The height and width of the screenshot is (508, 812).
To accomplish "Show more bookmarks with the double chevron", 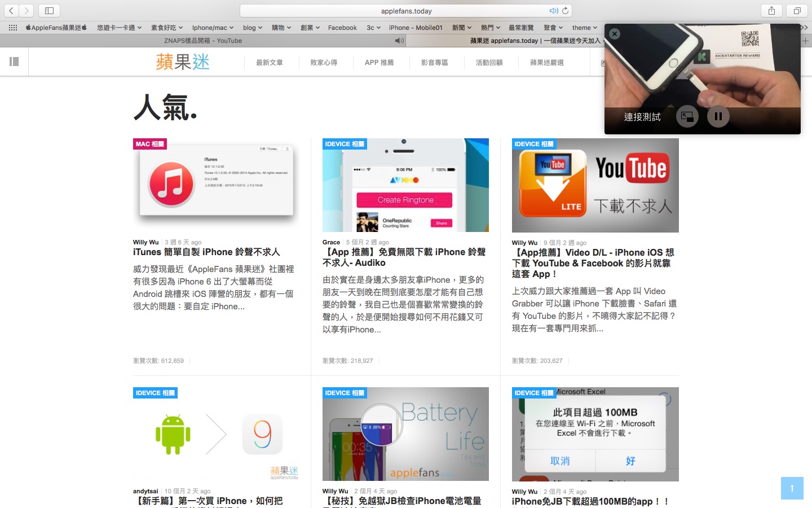I will pyautogui.click(x=805, y=28).
